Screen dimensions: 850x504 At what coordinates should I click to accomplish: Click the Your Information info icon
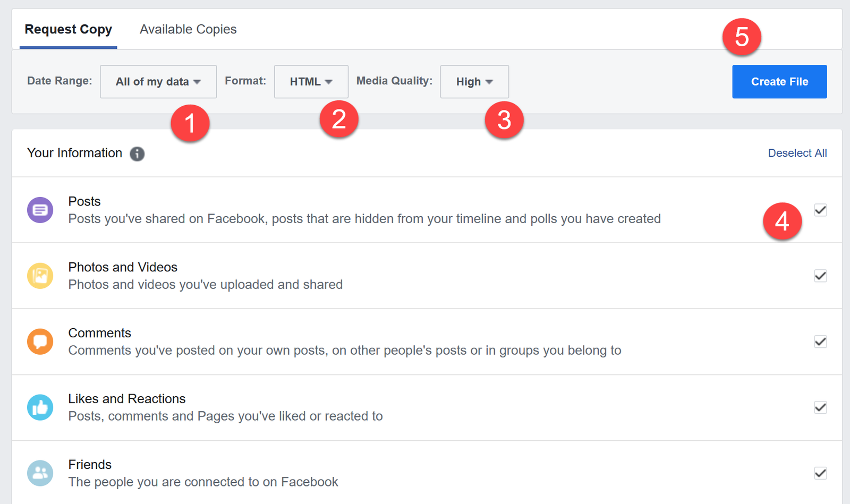click(x=137, y=153)
